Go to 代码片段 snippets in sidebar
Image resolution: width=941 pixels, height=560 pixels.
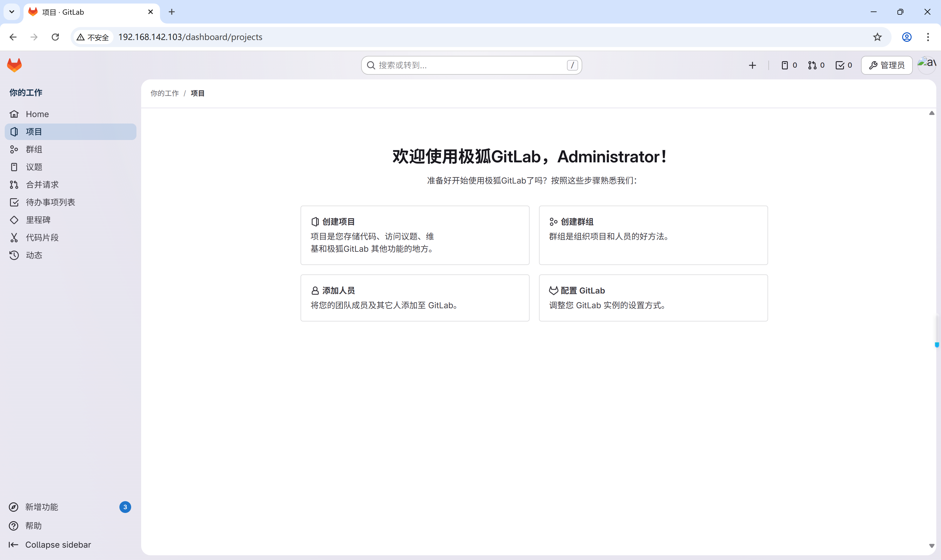coord(42,237)
